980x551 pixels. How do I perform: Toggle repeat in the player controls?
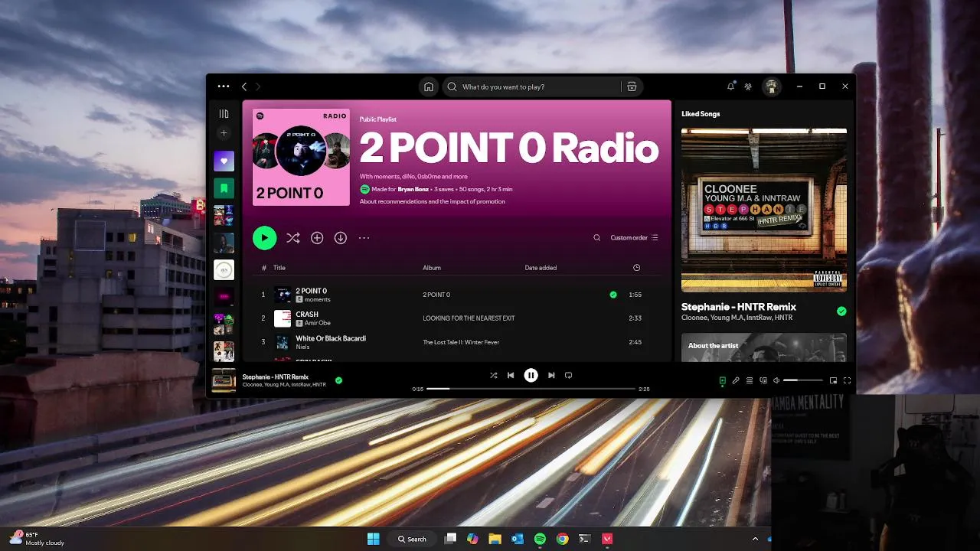(x=568, y=375)
